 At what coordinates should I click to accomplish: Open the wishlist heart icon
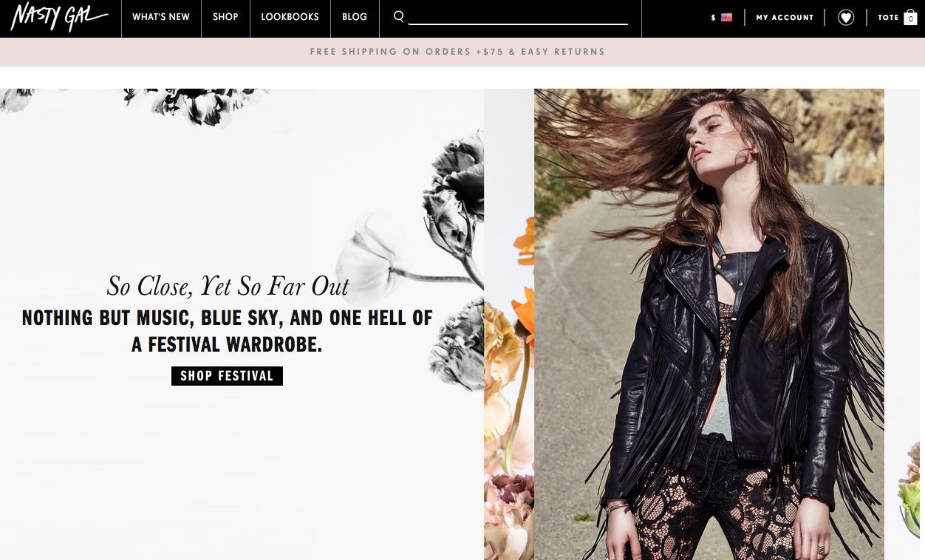tap(846, 17)
